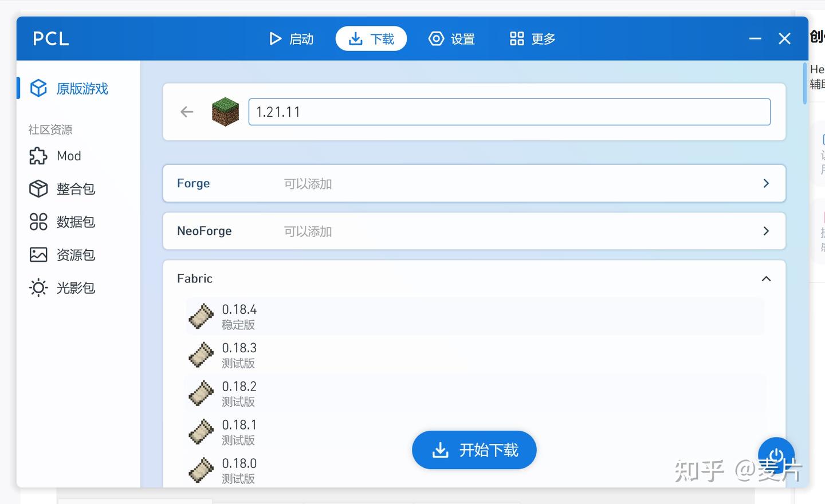Click the 1.21.11 version name field

coord(509,112)
